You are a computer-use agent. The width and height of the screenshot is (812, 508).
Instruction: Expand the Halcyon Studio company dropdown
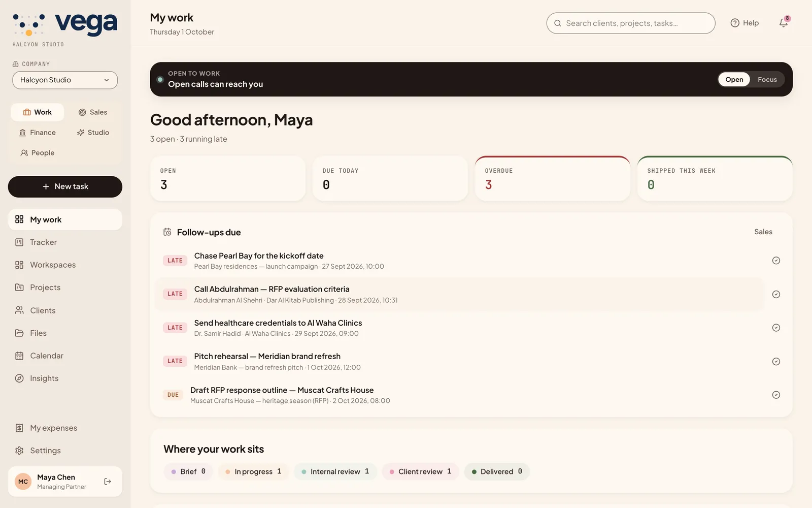point(65,80)
